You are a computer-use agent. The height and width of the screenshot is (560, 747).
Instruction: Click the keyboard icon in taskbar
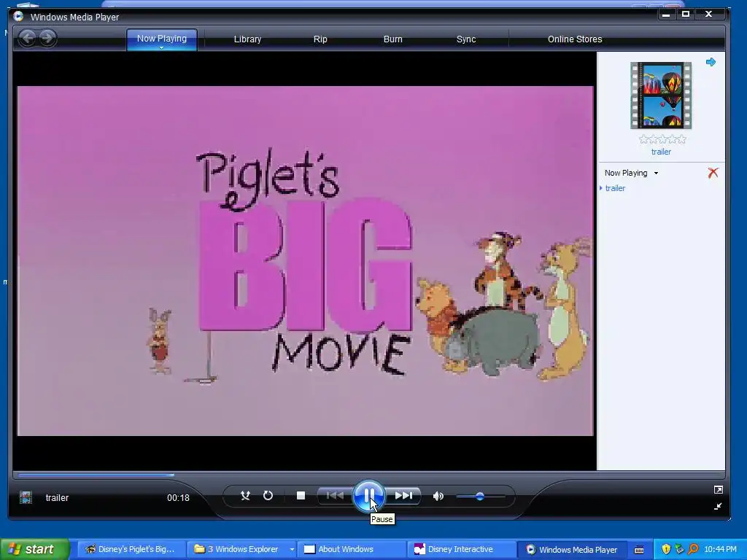639,550
